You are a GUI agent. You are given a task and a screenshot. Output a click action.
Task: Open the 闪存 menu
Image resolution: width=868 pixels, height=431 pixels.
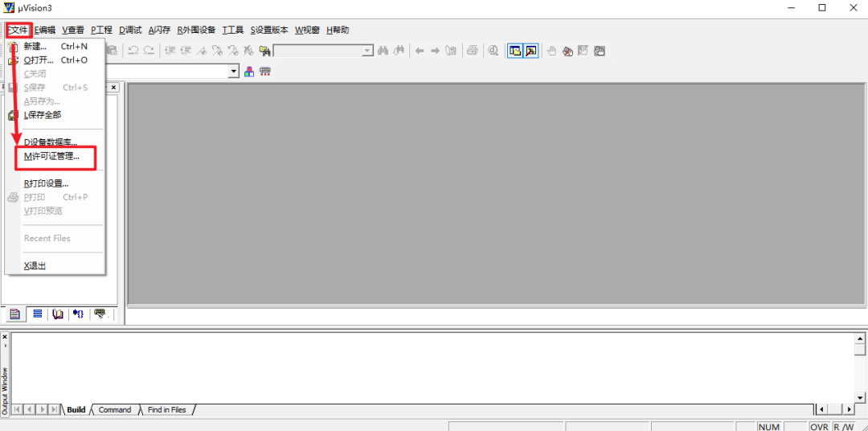tap(159, 30)
